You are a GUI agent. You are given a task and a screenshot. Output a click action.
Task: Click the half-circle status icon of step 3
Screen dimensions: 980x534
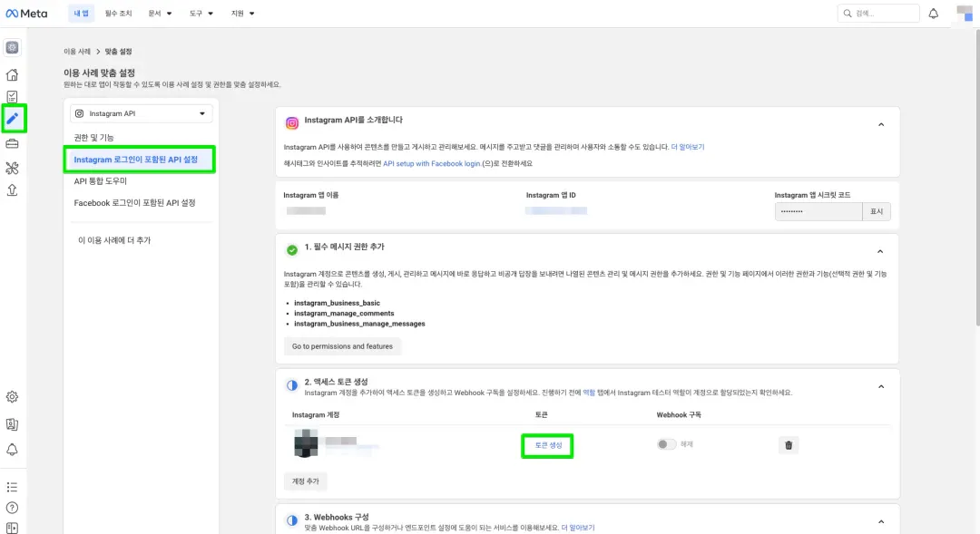pyautogui.click(x=292, y=520)
